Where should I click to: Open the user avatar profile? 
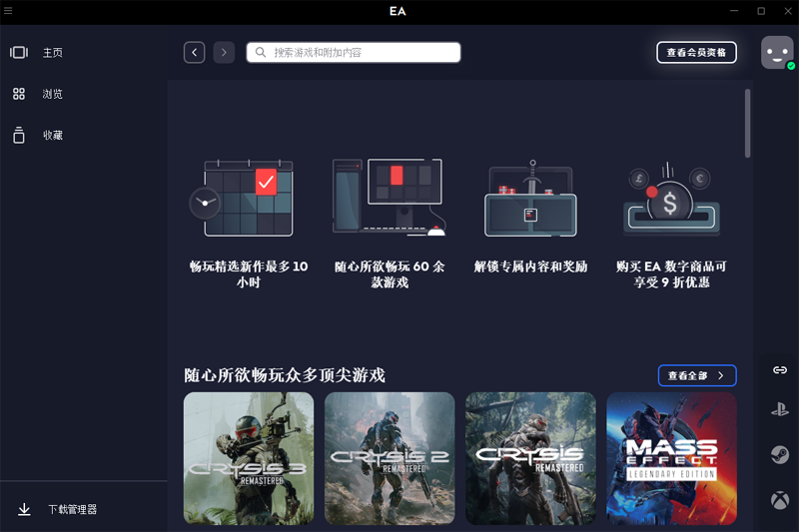point(777,52)
